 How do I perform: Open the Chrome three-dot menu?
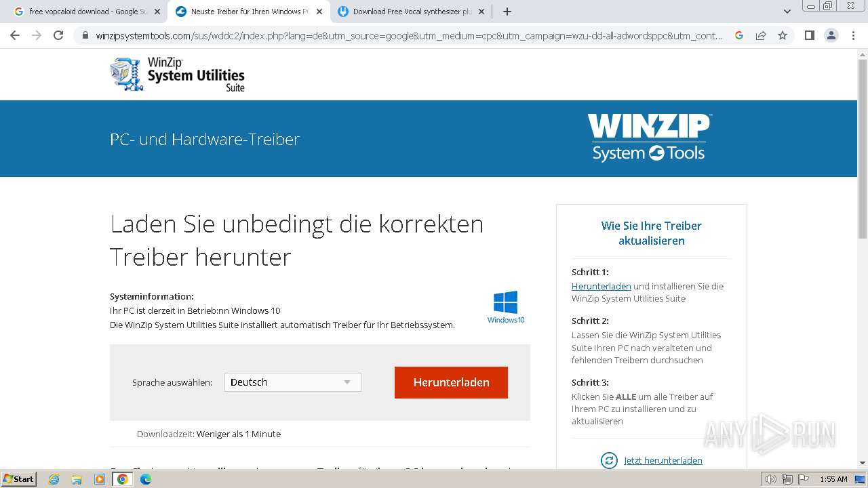pos(853,35)
